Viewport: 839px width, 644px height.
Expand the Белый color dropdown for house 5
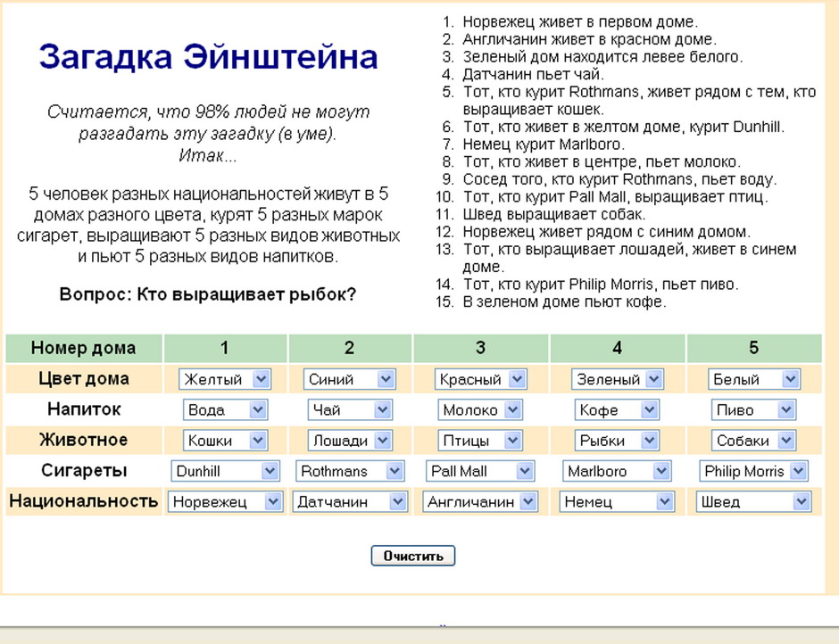(754, 379)
